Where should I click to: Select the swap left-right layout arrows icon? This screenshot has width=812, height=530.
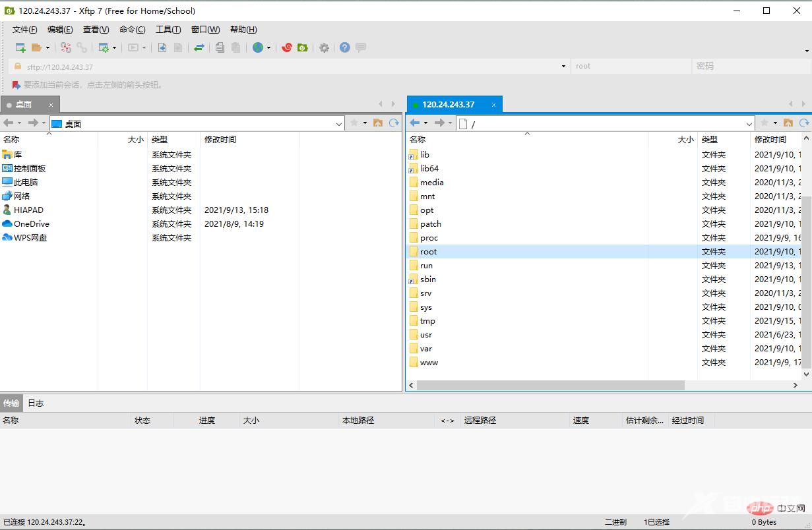[x=198, y=47]
